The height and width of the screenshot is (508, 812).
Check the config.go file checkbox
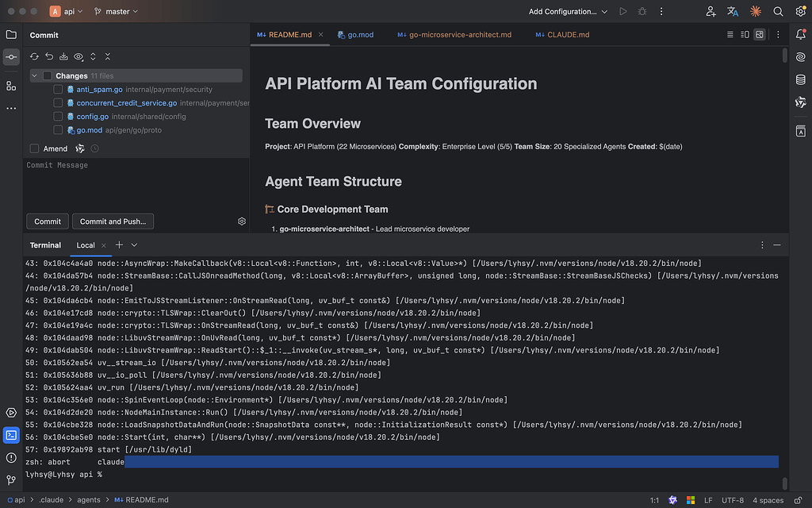point(58,117)
